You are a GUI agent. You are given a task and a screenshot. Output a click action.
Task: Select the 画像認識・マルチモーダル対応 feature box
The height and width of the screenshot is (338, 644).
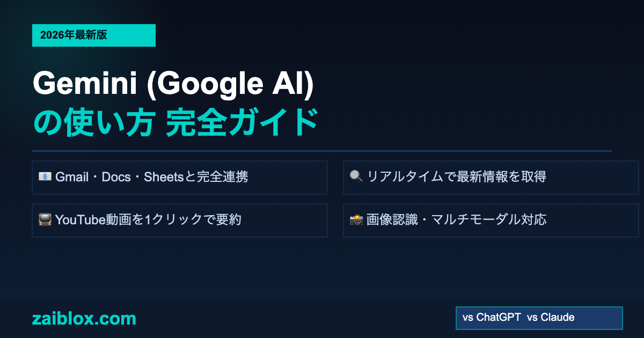pyautogui.click(x=491, y=221)
